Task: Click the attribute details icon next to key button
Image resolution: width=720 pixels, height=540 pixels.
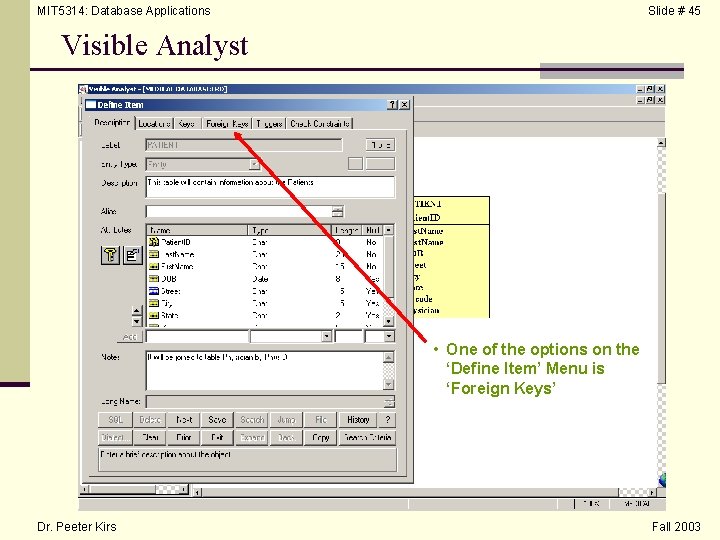Action: click(x=133, y=255)
